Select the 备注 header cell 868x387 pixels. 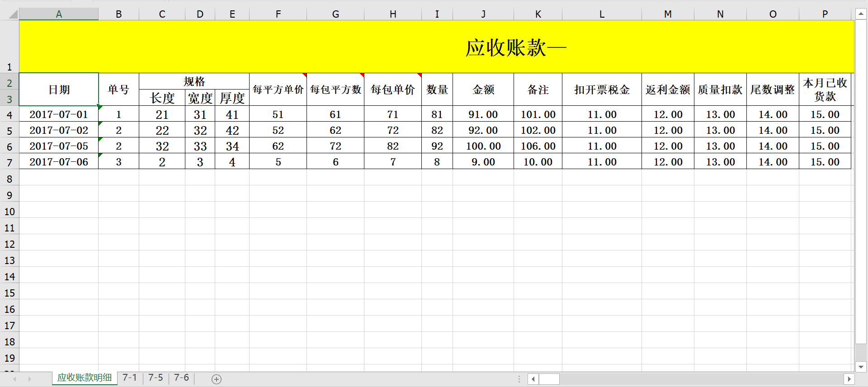538,90
